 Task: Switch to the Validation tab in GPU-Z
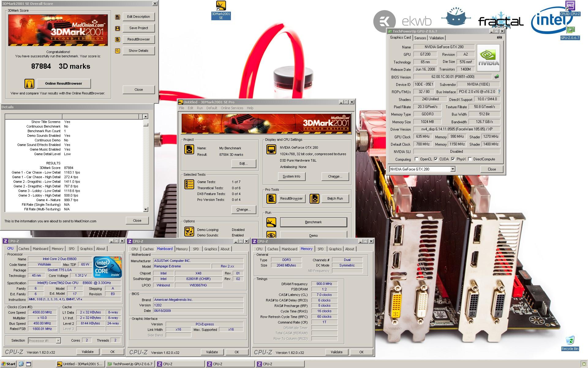coord(436,38)
